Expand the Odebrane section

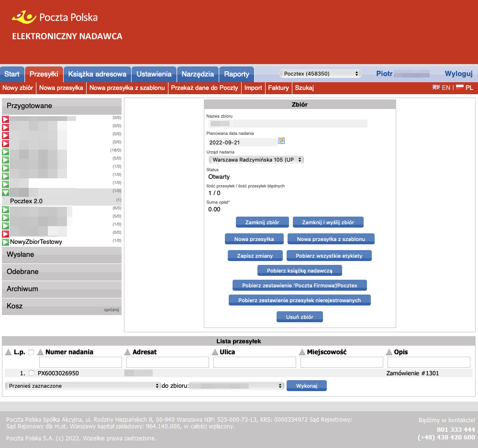[62, 272]
